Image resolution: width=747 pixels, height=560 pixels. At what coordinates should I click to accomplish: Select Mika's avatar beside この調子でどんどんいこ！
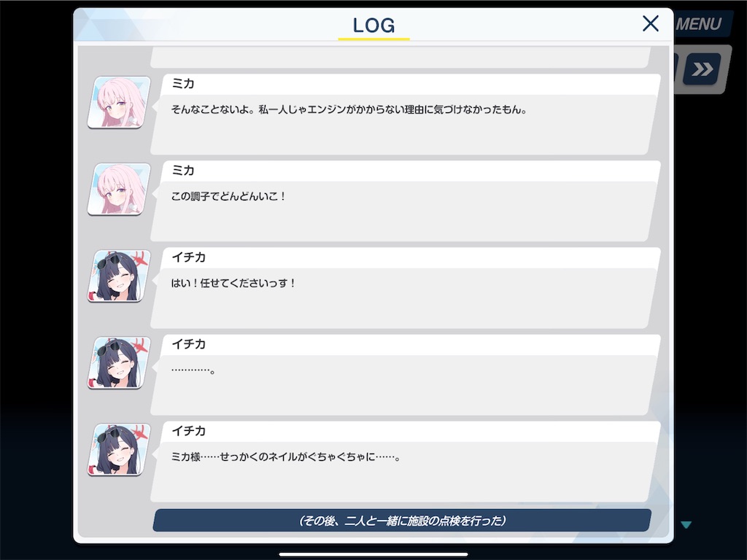[119, 189]
